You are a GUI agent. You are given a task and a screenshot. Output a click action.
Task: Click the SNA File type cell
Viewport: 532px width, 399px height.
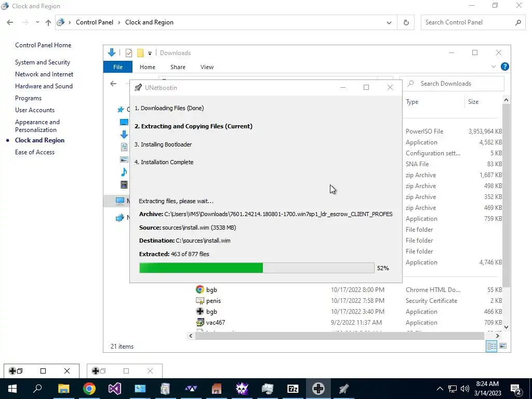pyautogui.click(x=417, y=164)
